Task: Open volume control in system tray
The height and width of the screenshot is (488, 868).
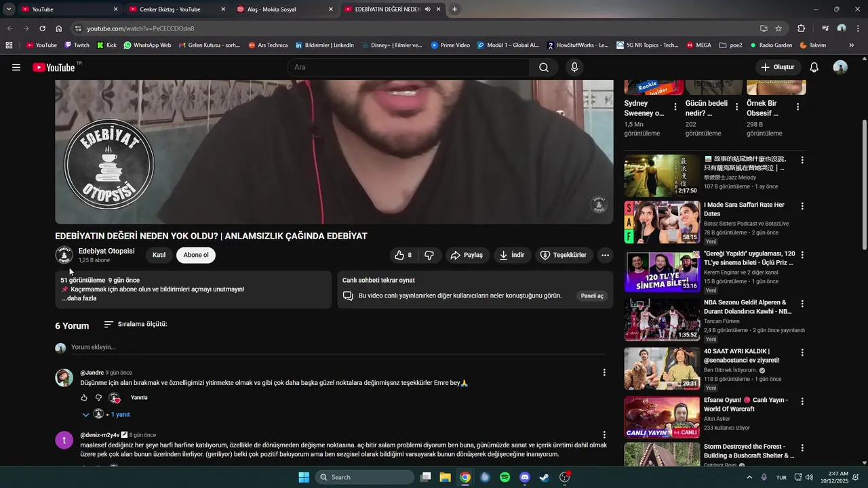Action: [x=809, y=477]
